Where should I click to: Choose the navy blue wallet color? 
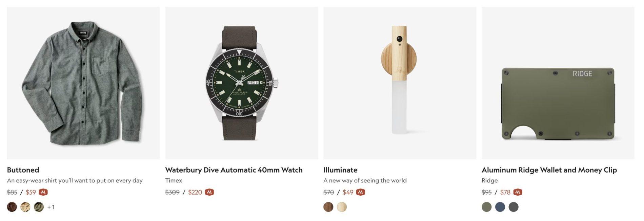(500, 207)
